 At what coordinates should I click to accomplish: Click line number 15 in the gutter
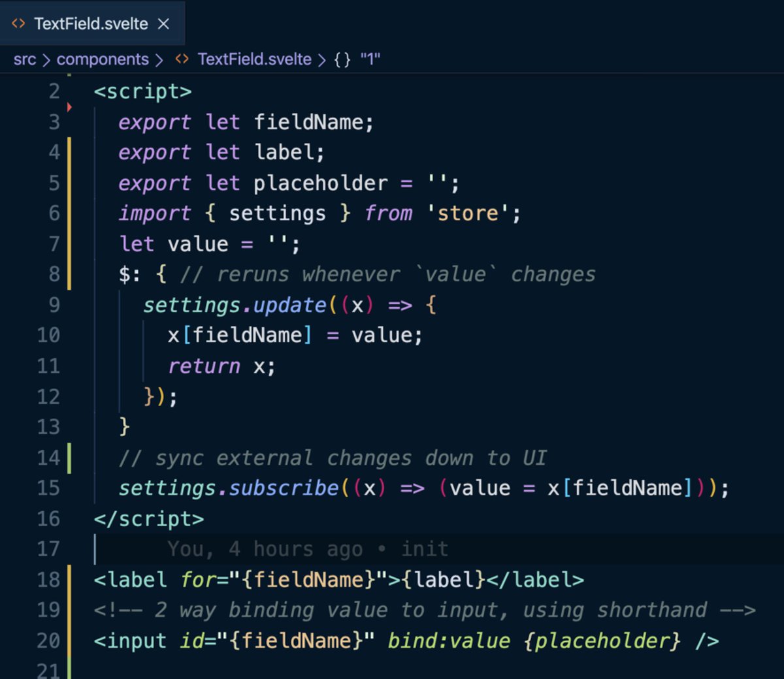pos(49,488)
